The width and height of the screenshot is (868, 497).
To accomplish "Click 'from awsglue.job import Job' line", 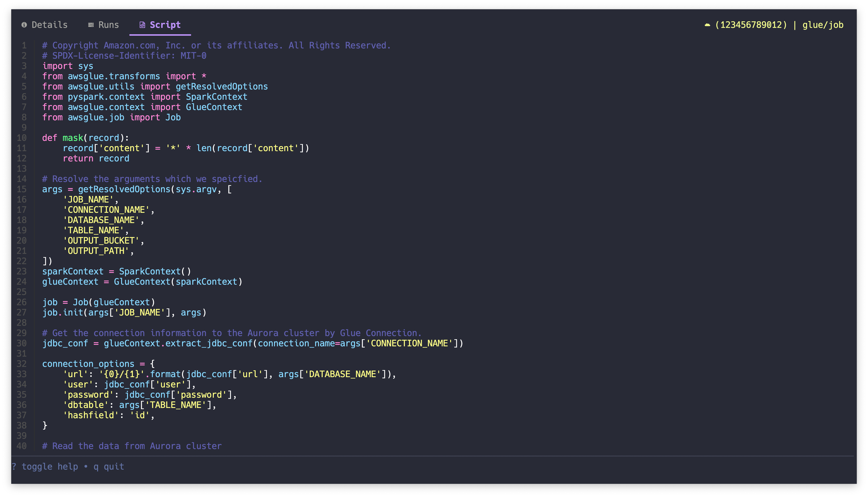I will (x=111, y=117).
